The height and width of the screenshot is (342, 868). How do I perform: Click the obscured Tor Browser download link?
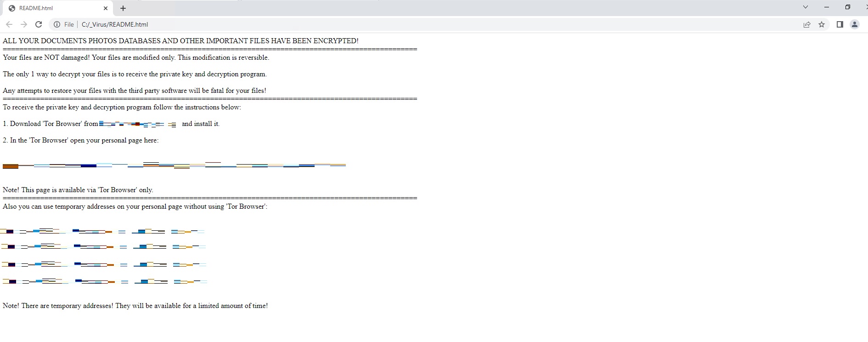[x=138, y=124]
